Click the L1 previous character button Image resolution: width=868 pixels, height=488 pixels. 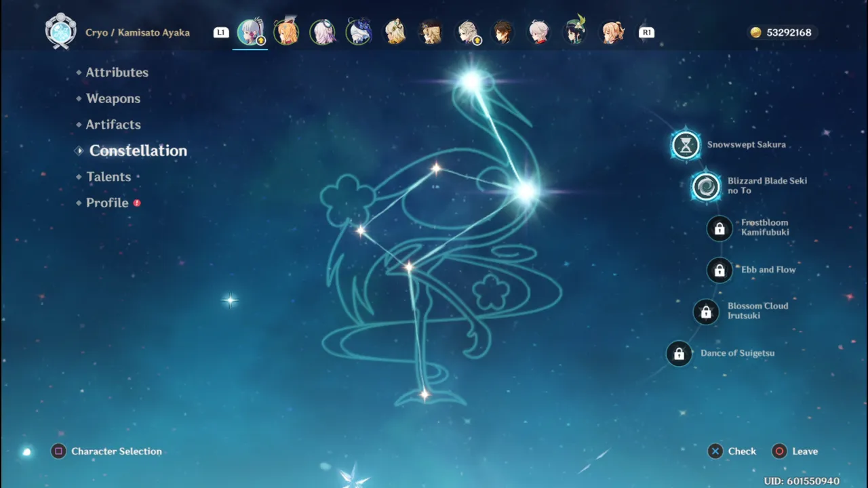pyautogui.click(x=221, y=33)
